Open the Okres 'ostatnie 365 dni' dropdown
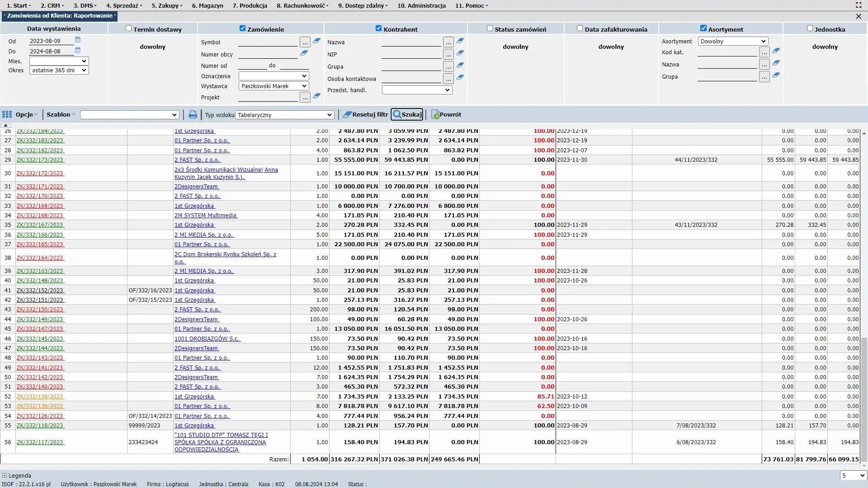The width and height of the screenshot is (868, 488). pos(59,70)
